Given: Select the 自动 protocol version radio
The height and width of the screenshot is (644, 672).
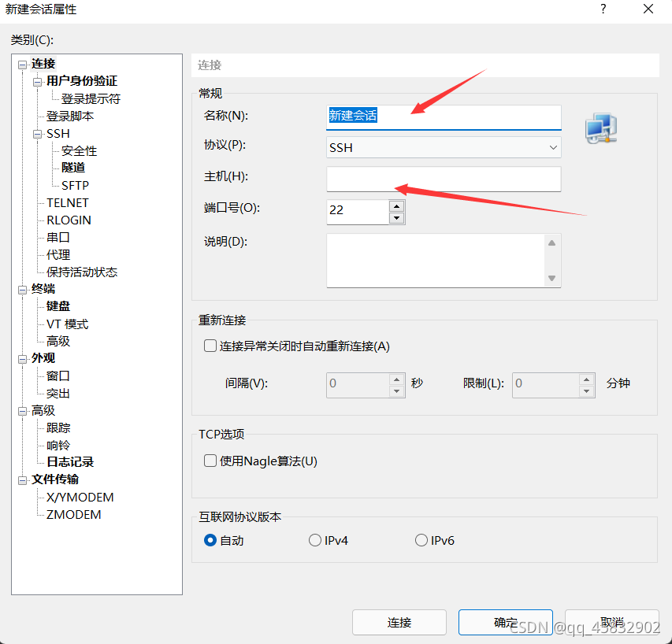Looking at the screenshot, I should 210,540.
